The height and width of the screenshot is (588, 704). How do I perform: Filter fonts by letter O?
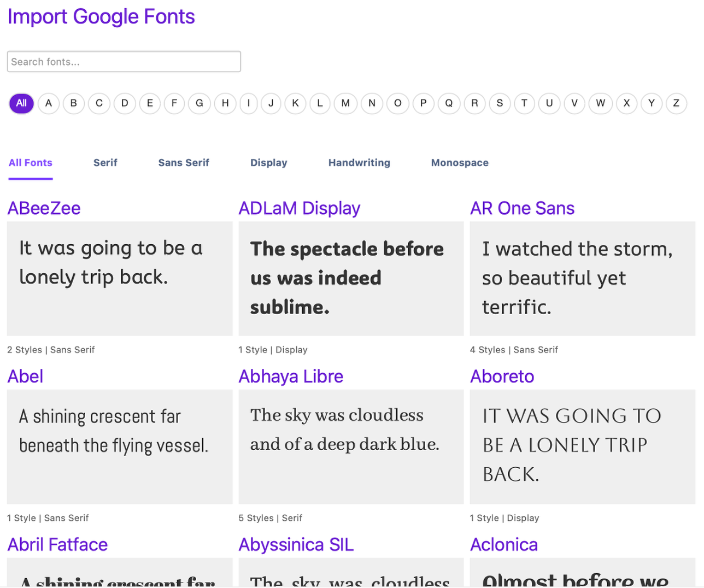(398, 103)
